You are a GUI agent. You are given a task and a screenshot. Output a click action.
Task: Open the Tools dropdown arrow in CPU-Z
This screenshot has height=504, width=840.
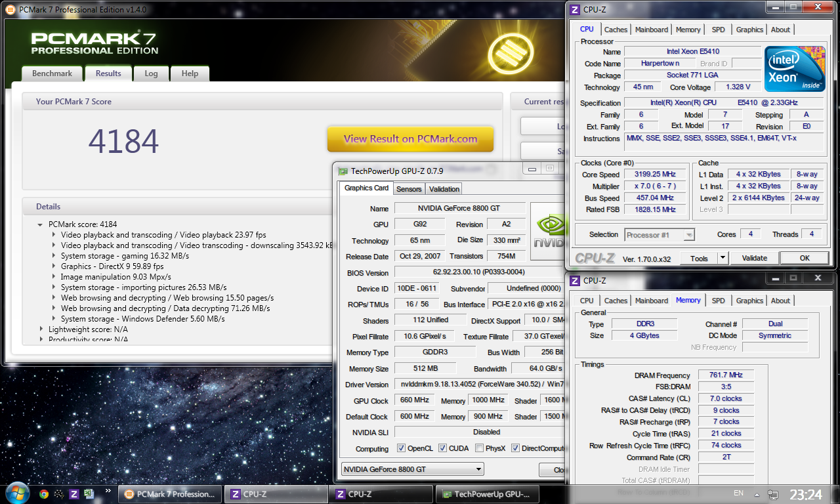pyautogui.click(x=723, y=258)
